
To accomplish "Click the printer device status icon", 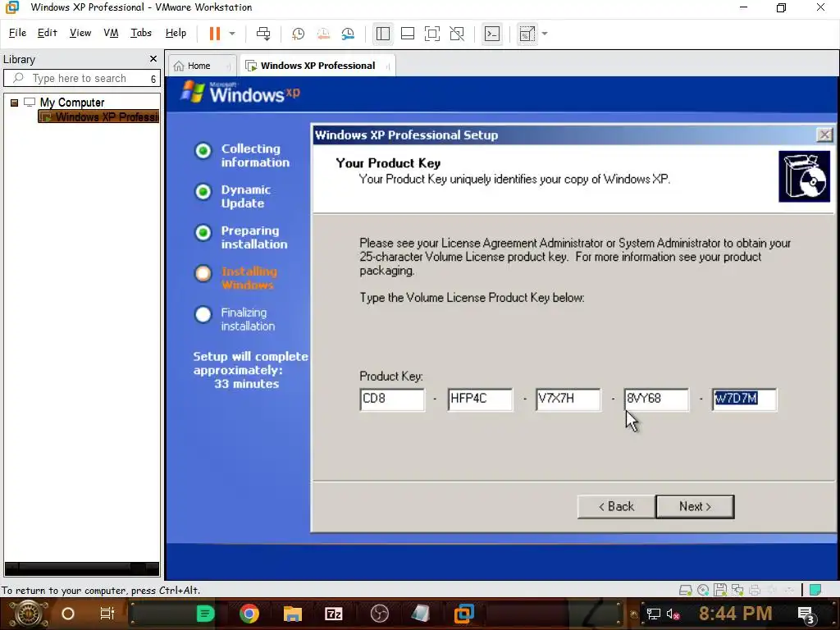I will (x=755, y=591).
